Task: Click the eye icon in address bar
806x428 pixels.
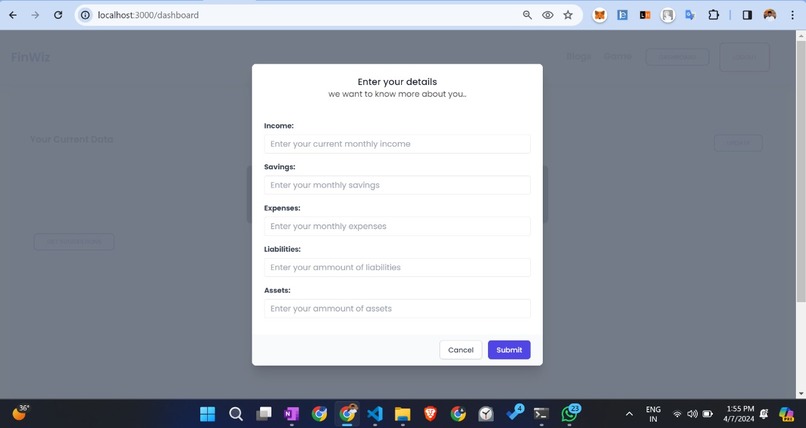Action: tap(547, 15)
